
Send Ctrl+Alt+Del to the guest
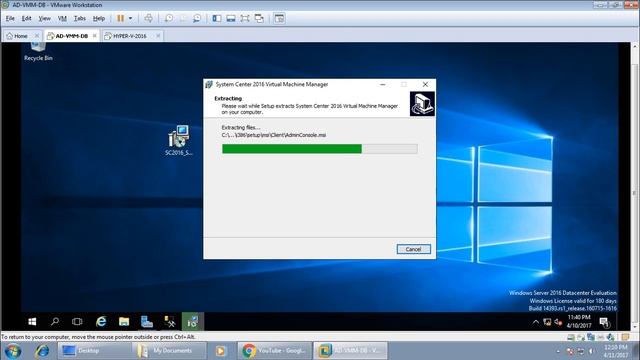(149, 18)
